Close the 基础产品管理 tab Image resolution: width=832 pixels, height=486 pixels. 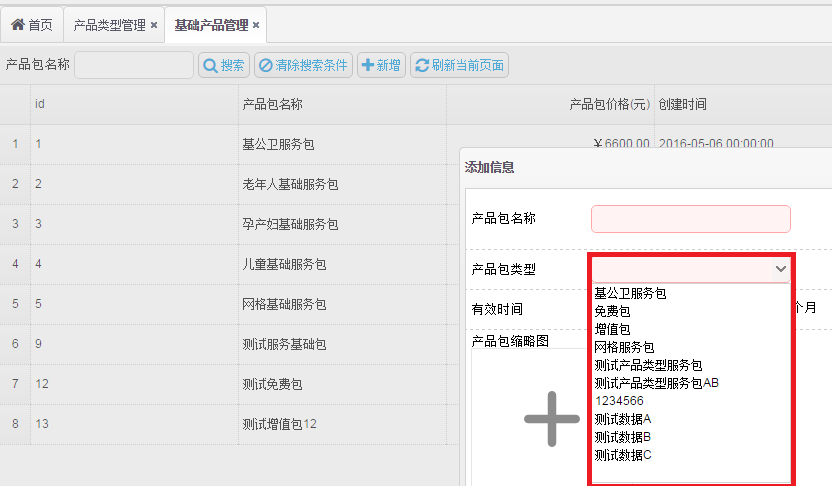pyautogui.click(x=256, y=25)
